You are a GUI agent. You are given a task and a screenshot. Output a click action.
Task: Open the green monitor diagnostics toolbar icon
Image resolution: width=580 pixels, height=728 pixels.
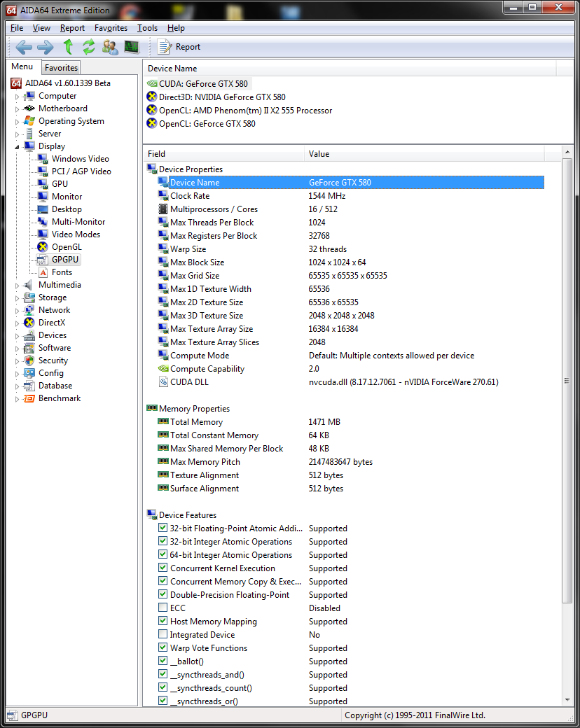coord(132,47)
